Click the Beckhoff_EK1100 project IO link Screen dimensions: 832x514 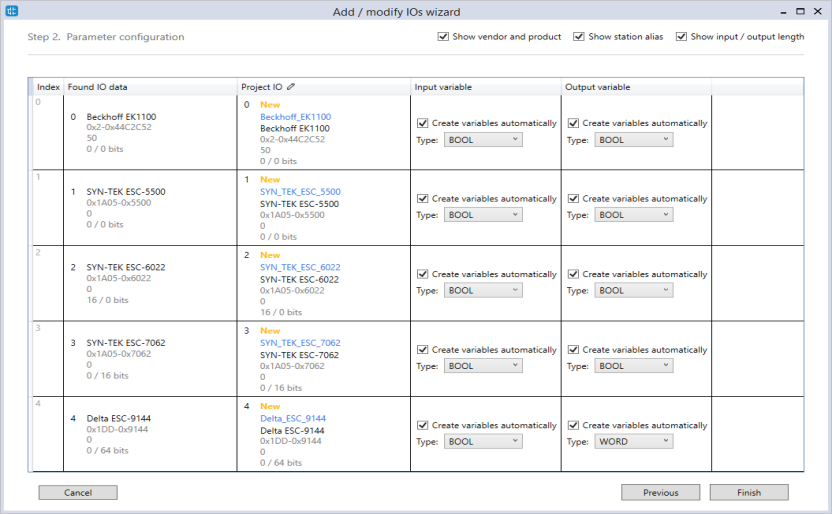pos(296,117)
